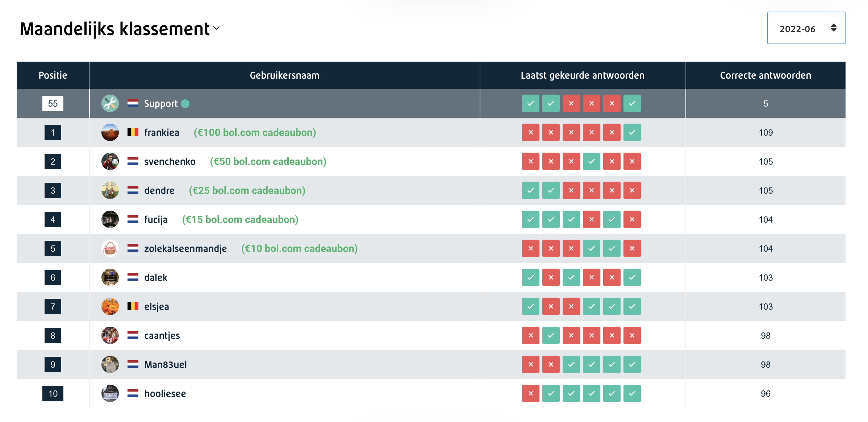868x422 pixels.
Task: Click the Dutch flag next to svenchenko
Action: point(133,161)
